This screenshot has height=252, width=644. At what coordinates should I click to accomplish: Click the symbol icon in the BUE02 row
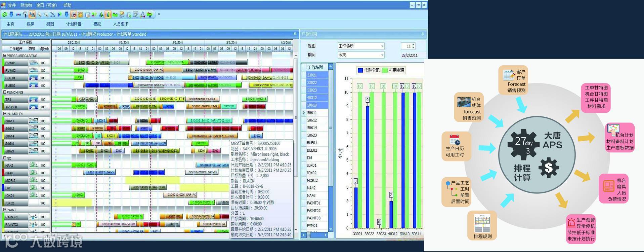pos(33,85)
